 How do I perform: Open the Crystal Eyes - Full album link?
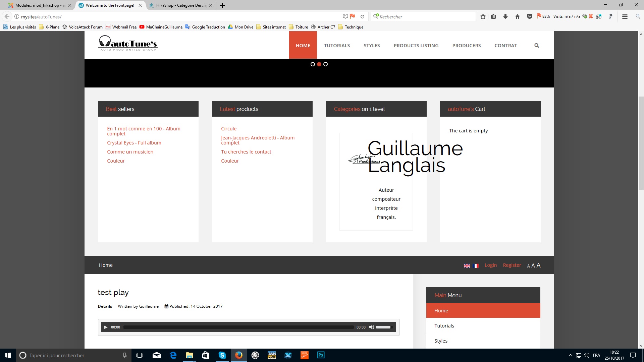[134, 143]
